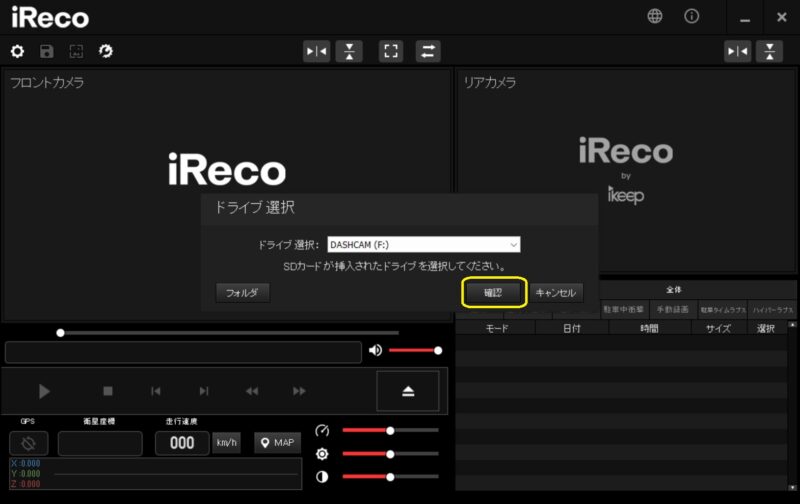Image resolution: width=800 pixels, height=504 pixels.
Task: Toggle the km/h speed unit
Action: [x=227, y=443]
